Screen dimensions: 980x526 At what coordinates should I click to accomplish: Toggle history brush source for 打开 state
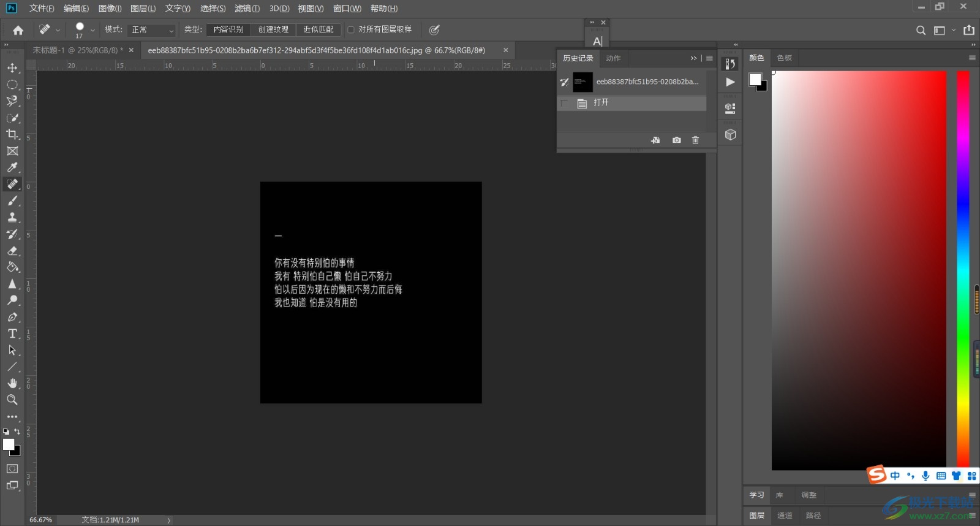click(564, 103)
